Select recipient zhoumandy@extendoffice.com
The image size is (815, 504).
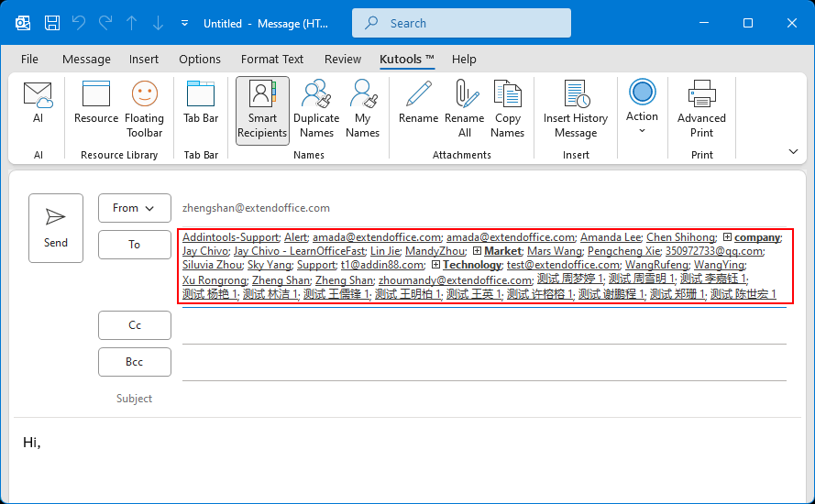tap(455, 280)
